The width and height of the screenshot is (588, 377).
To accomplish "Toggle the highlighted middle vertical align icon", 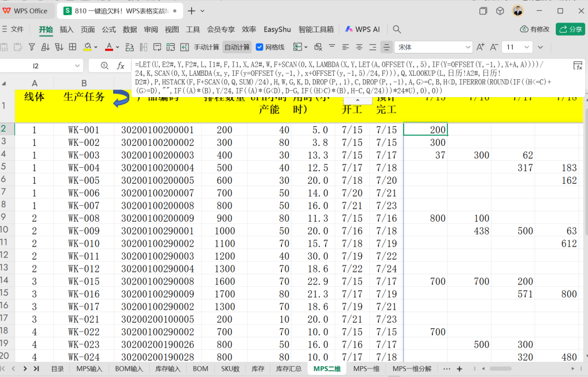I will pyautogui.click(x=386, y=47).
